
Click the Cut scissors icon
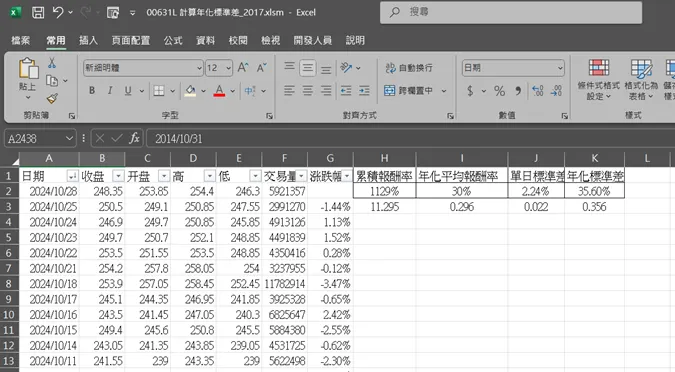[52, 63]
